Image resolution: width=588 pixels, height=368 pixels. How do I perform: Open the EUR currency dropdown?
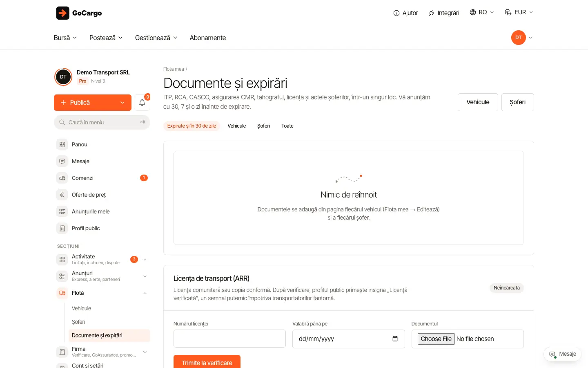tap(519, 12)
